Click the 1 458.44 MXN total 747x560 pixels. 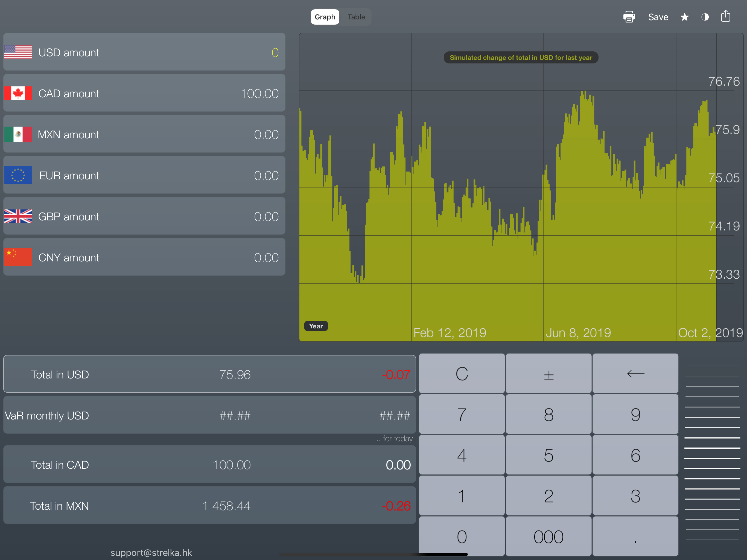pyautogui.click(x=226, y=506)
